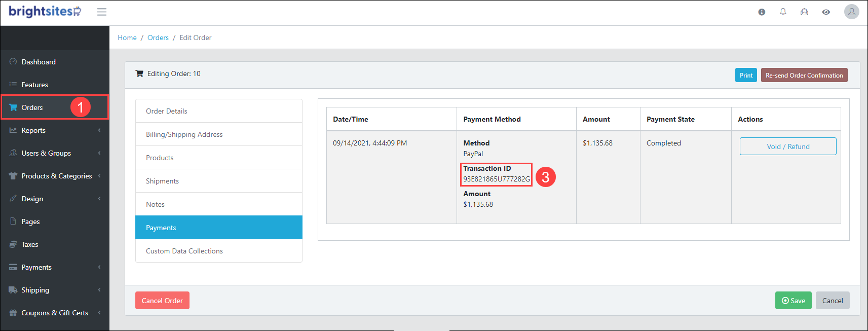Screen dimensions: 868x331
Task: Click the Orders cart icon in sidebar
Action: [13, 107]
